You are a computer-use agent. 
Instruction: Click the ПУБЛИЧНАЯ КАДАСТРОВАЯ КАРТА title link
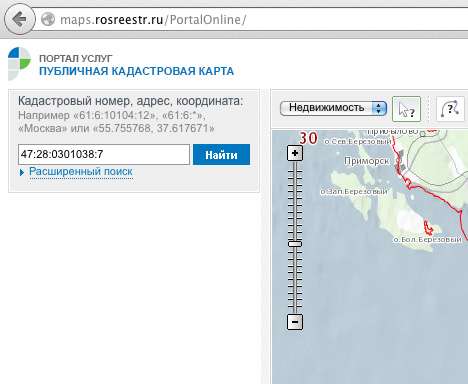tap(137, 71)
